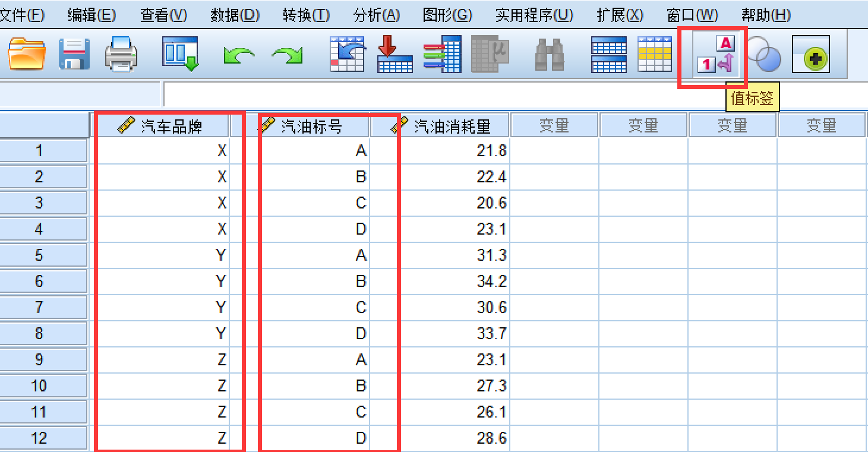Click cell value 20.6
The image size is (868, 452).
tap(440, 203)
